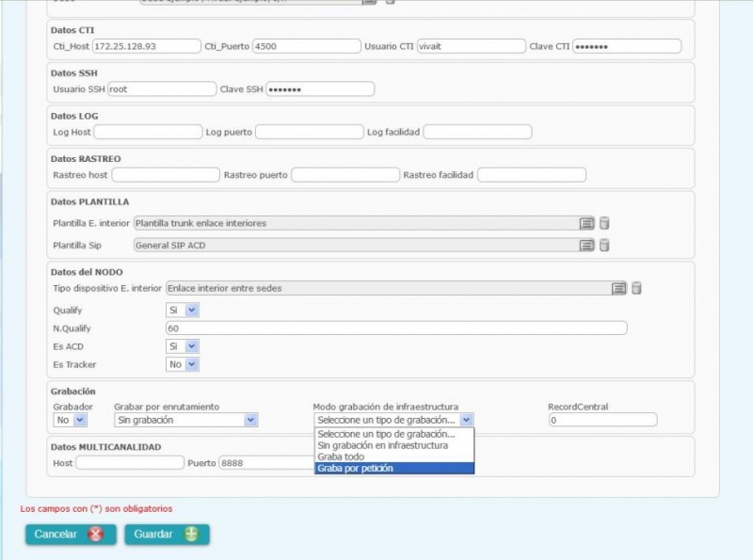The height and width of the screenshot is (560, 753).
Task: Focus the Multicanalidad Host field
Action: click(130, 463)
